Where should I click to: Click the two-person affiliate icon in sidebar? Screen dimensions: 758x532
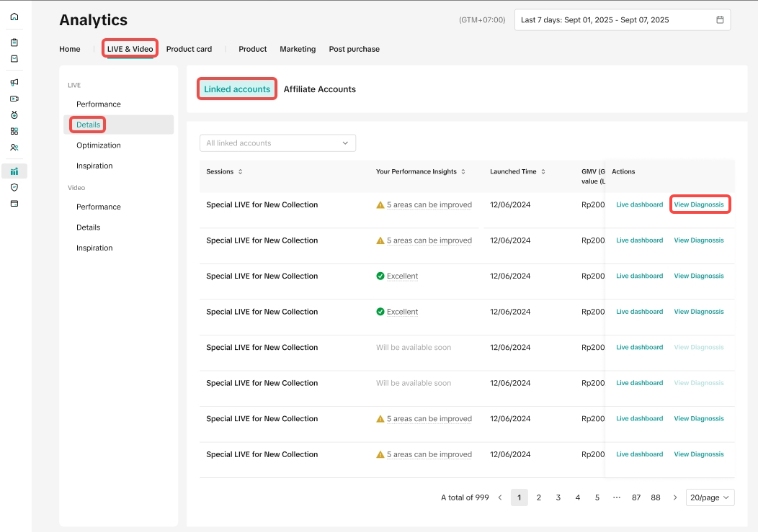pyautogui.click(x=14, y=148)
